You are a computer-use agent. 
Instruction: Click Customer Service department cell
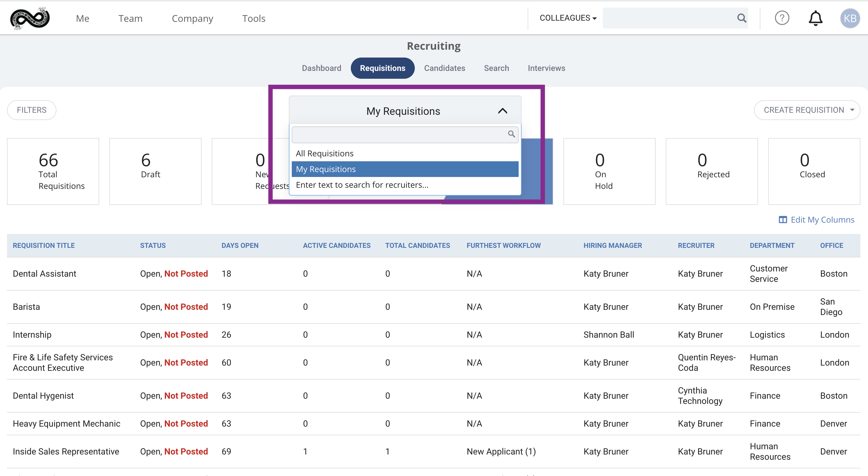tap(769, 274)
